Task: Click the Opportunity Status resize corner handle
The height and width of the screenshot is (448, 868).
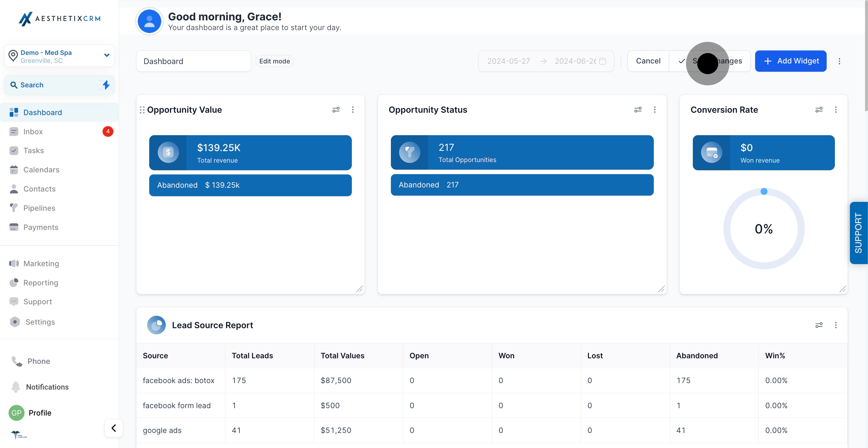Action: point(661,289)
